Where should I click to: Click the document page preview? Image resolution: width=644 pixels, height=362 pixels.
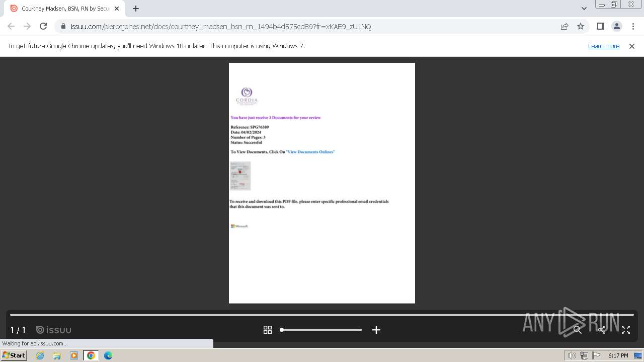click(322, 183)
